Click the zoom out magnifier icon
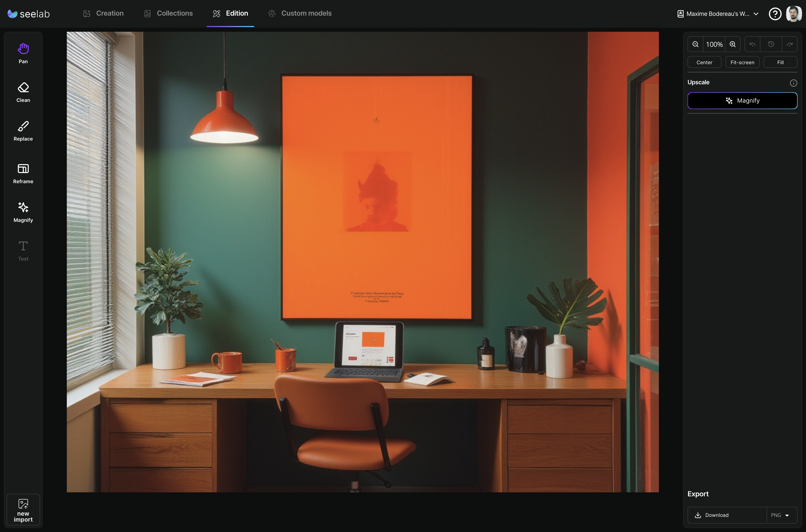 tap(695, 44)
